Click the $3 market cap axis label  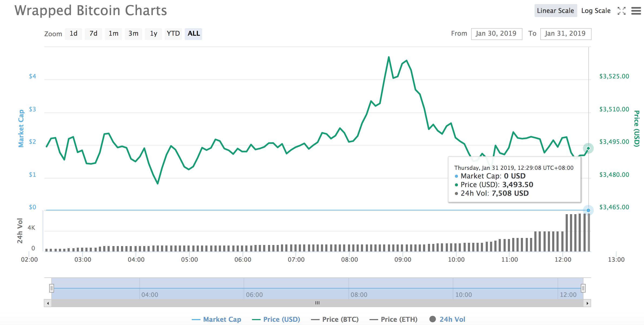[x=32, y=110]
